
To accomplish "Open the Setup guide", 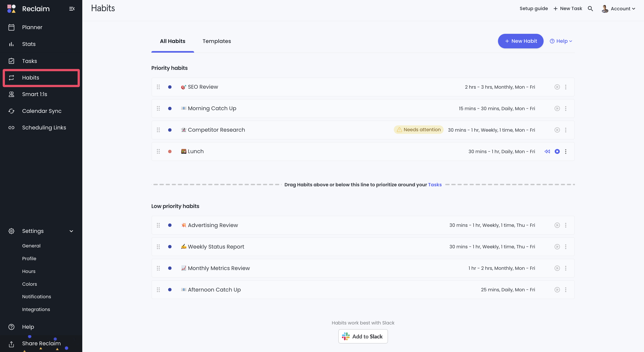I will click(x=534, y=9).
